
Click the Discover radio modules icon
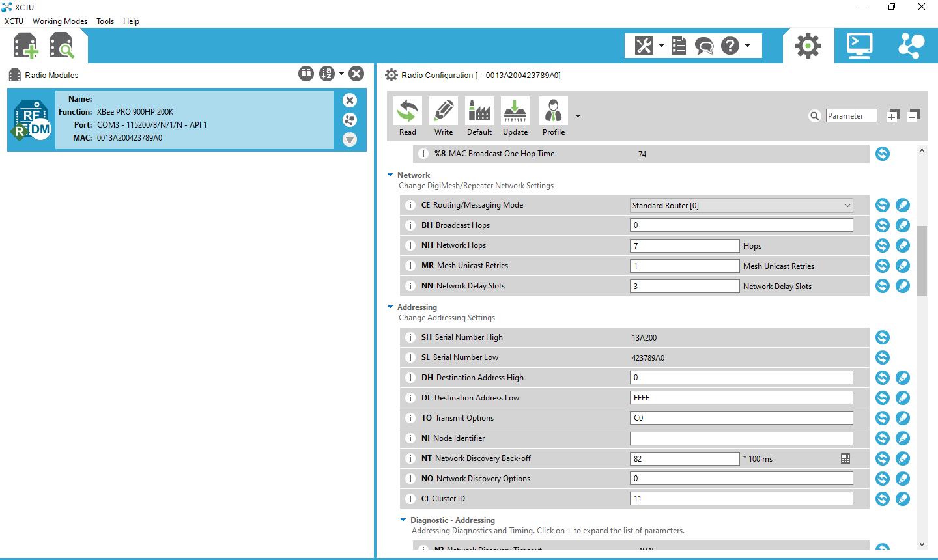62,46
